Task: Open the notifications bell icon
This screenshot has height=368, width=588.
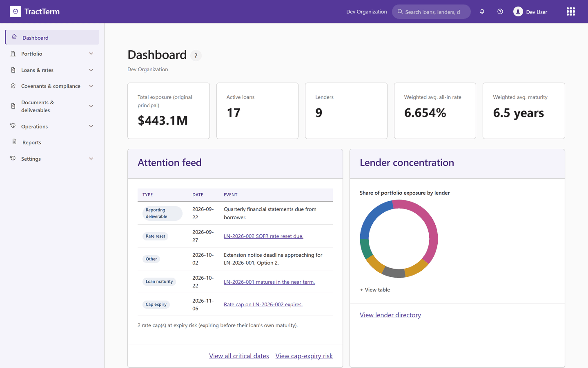Action: (x=482, y=11)
